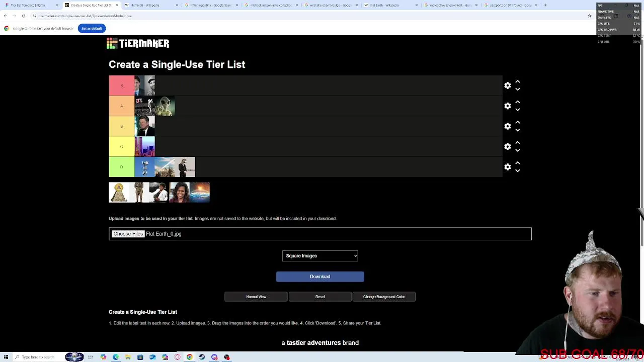Open settings gear for B tier row

pyautogui.click(x=507, y=126)
